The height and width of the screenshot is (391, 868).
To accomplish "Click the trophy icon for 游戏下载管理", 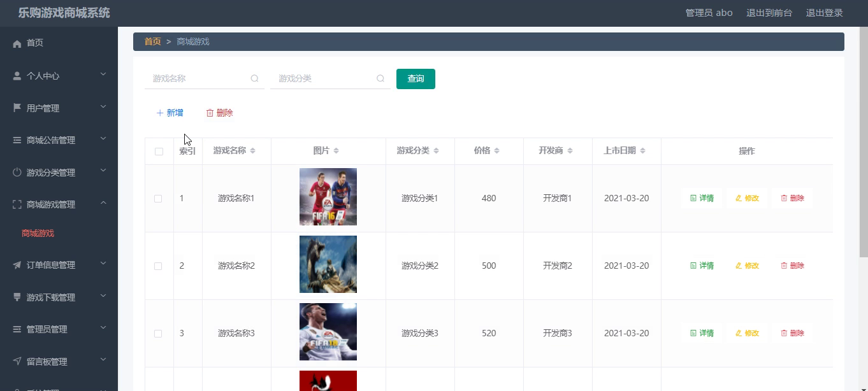I will [17, 297].
